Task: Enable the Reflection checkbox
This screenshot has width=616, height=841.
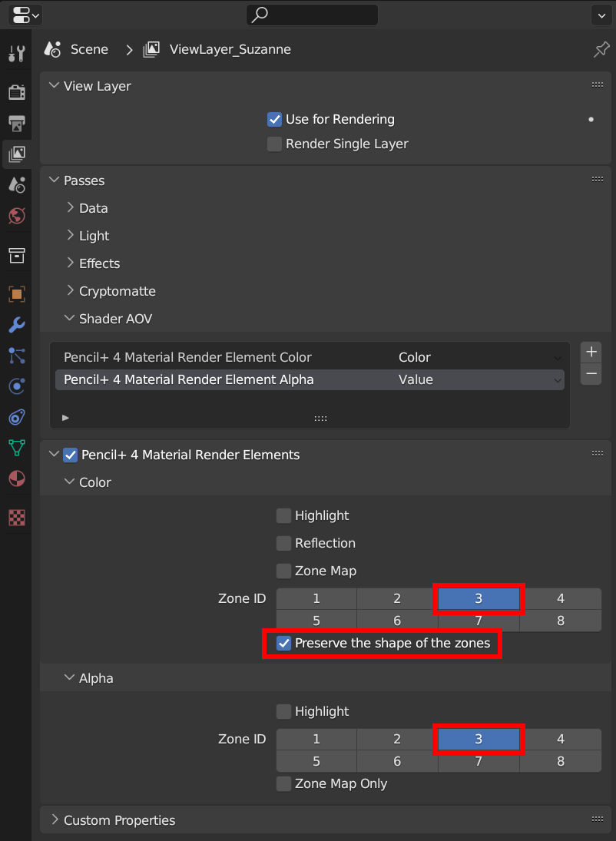Action: (x=283, y=543)
